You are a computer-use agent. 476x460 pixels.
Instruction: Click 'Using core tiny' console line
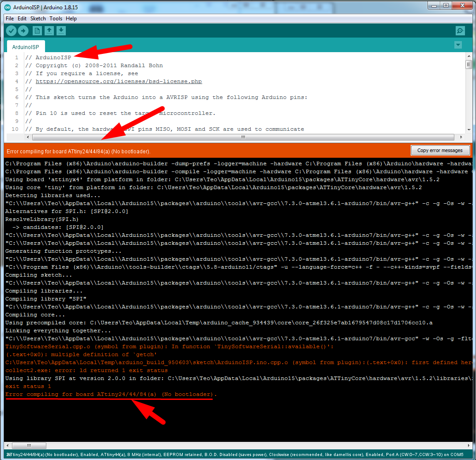tap(213, 187)
